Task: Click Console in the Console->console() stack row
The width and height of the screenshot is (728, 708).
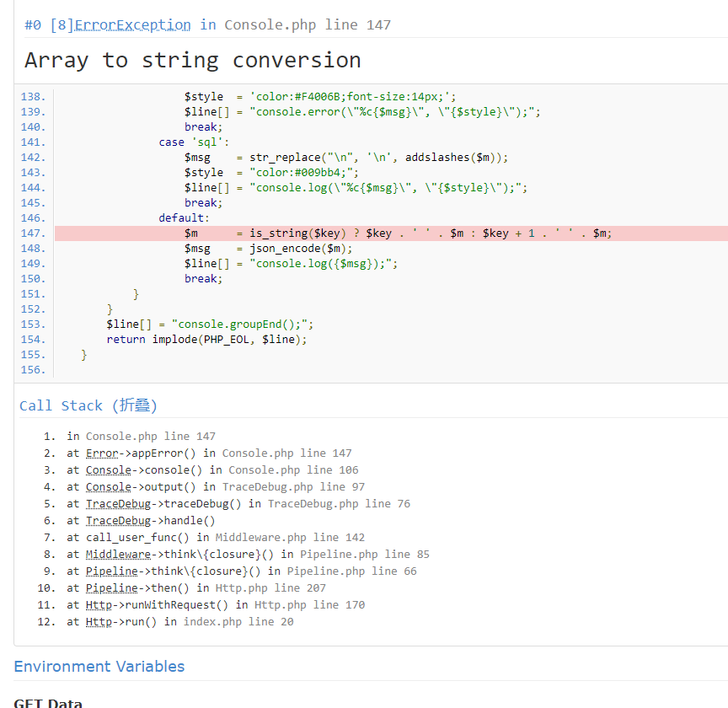Action: pos(109,469)
